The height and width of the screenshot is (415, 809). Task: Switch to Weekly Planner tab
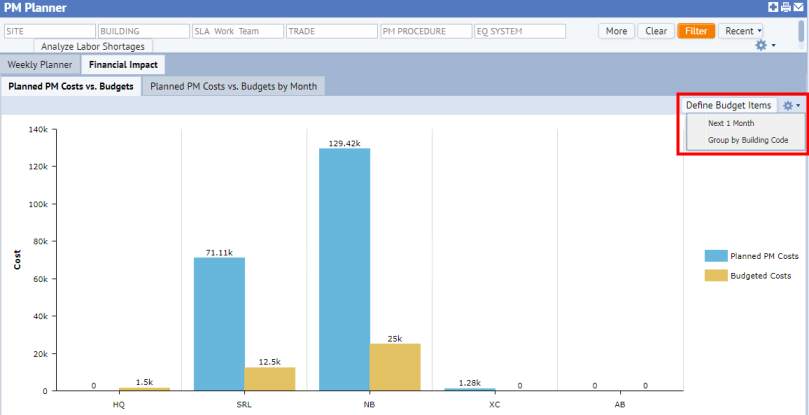(x=40, y=65)
